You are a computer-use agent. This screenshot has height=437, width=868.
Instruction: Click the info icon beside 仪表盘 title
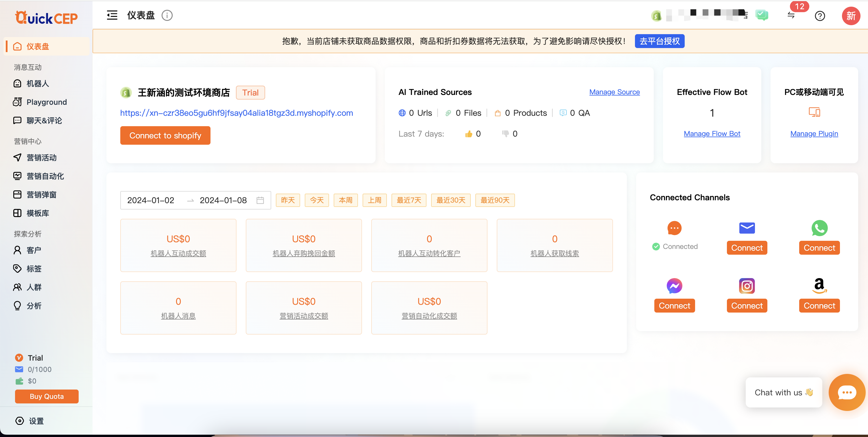click(167, 15)
